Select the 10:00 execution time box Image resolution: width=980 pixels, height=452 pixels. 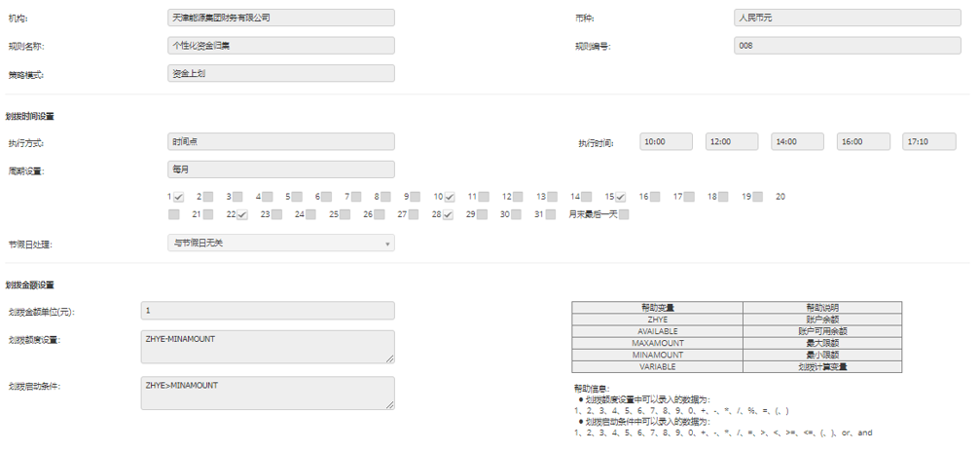click(666, 142)
